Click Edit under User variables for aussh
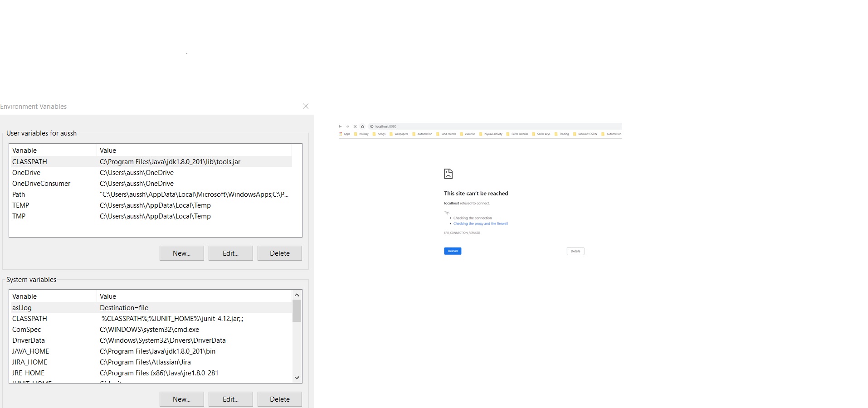 click(x=231, y=253)
